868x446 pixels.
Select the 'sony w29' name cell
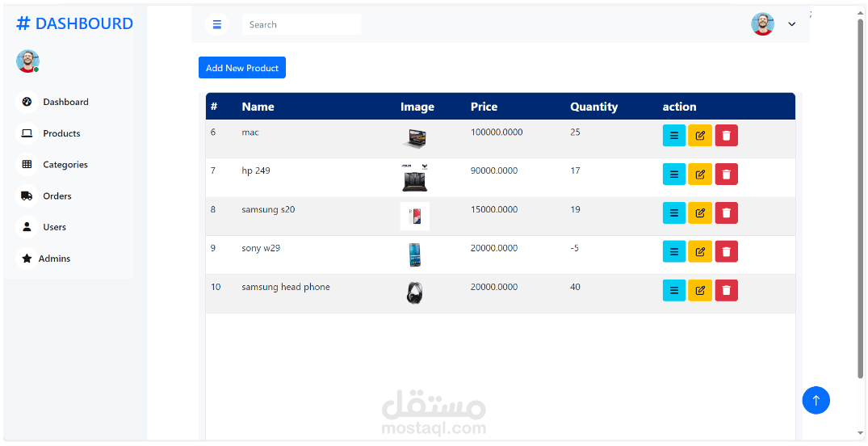pos(261,248)
